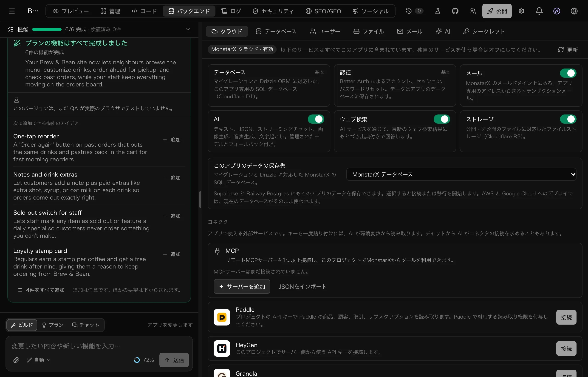The width and height of the screenshot is (588, 377).
Task: Click the QA flask icon in feature panel
Action: click(16, 100)
